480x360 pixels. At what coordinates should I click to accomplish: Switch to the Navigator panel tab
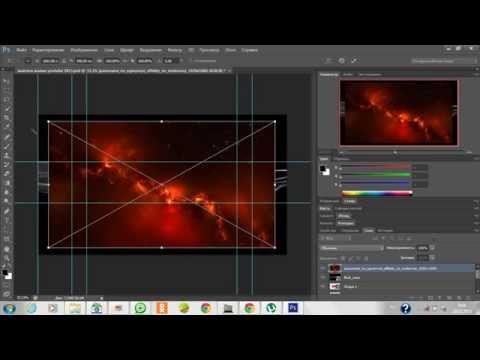coord(329,74)
